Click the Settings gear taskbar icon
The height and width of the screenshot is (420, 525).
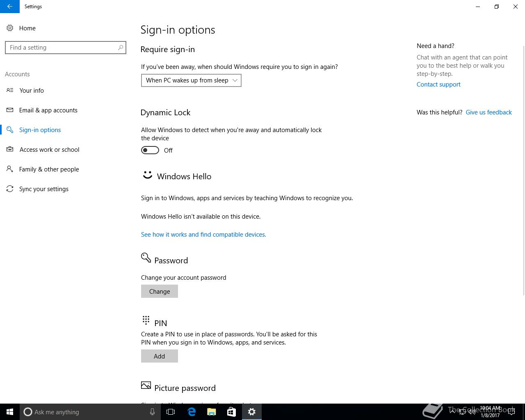coord(252,412)
